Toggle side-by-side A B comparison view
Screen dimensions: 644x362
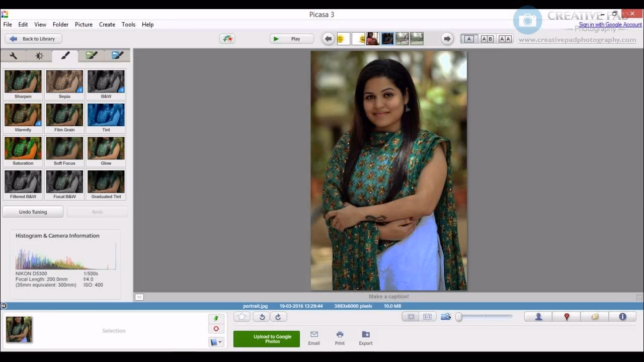click(487, 39)
